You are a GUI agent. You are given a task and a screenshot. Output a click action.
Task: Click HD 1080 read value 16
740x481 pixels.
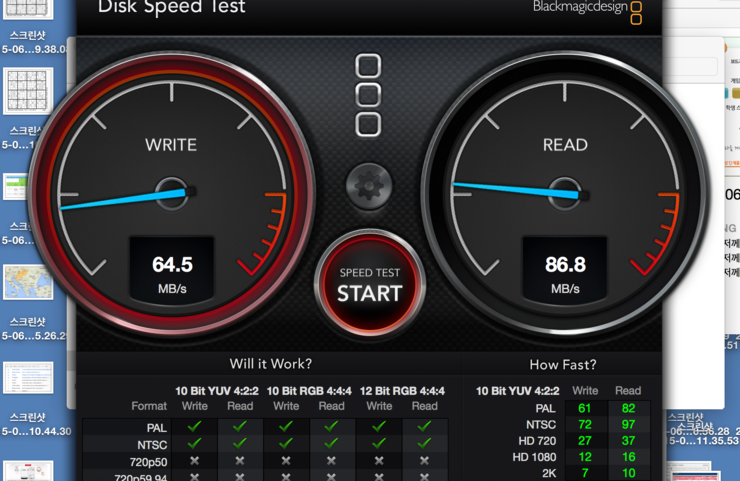629,457
